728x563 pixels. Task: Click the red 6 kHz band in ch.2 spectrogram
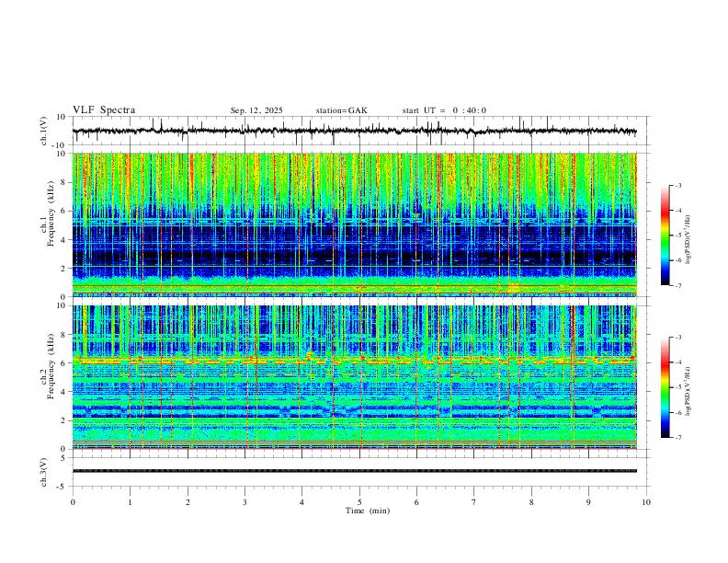click(x=354, y=361)
